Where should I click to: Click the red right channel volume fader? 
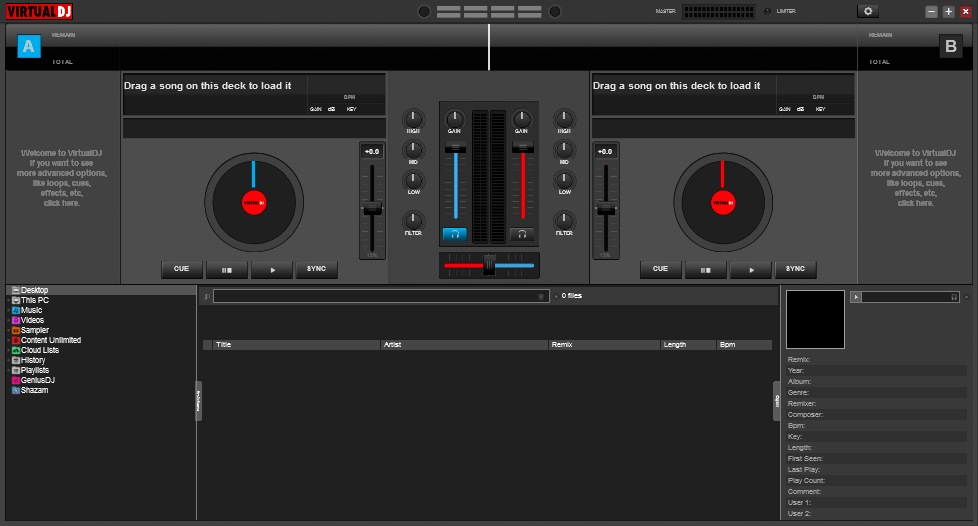tap(523, 147)
